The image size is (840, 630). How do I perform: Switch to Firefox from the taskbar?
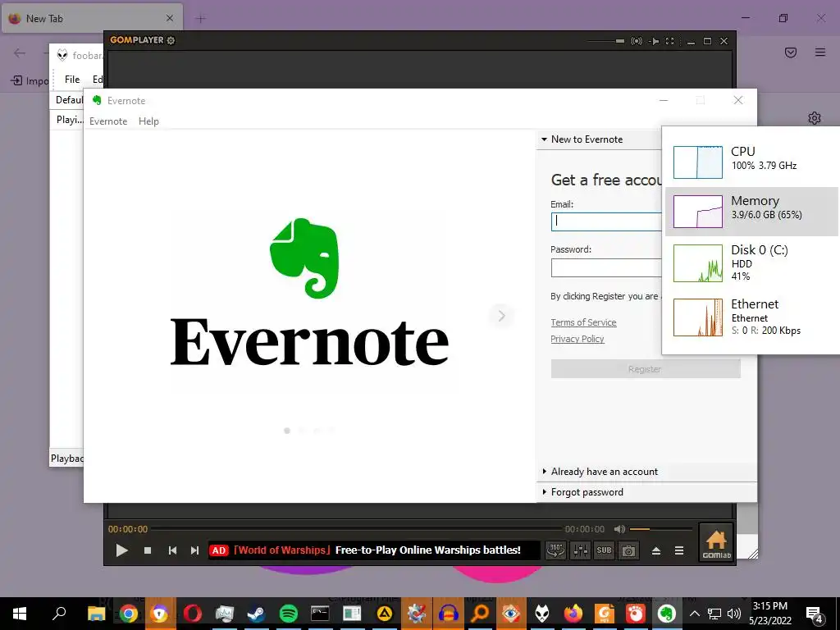(x=573, y=614)
